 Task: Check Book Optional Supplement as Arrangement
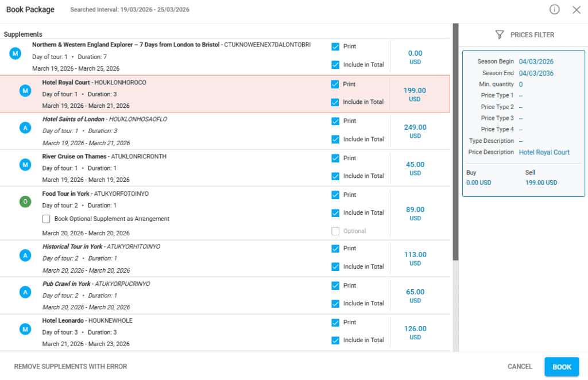coord(47,219)
